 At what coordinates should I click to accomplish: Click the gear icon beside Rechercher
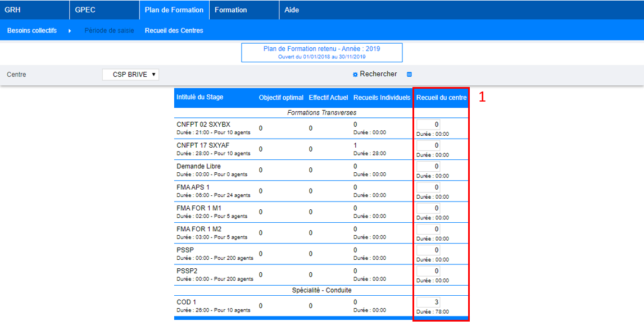(x=355, y=75)
